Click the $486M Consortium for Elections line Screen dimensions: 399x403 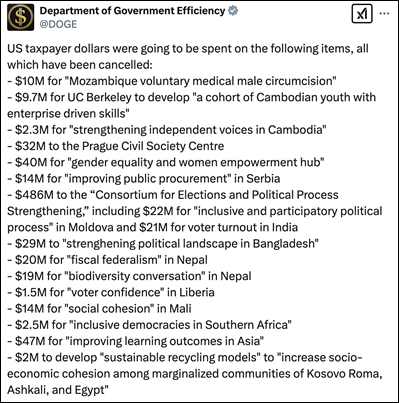point(195,211)
